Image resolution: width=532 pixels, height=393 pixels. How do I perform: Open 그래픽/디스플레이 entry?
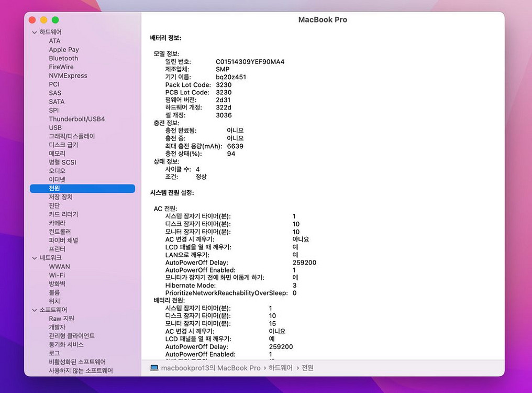tap(72, 136)
